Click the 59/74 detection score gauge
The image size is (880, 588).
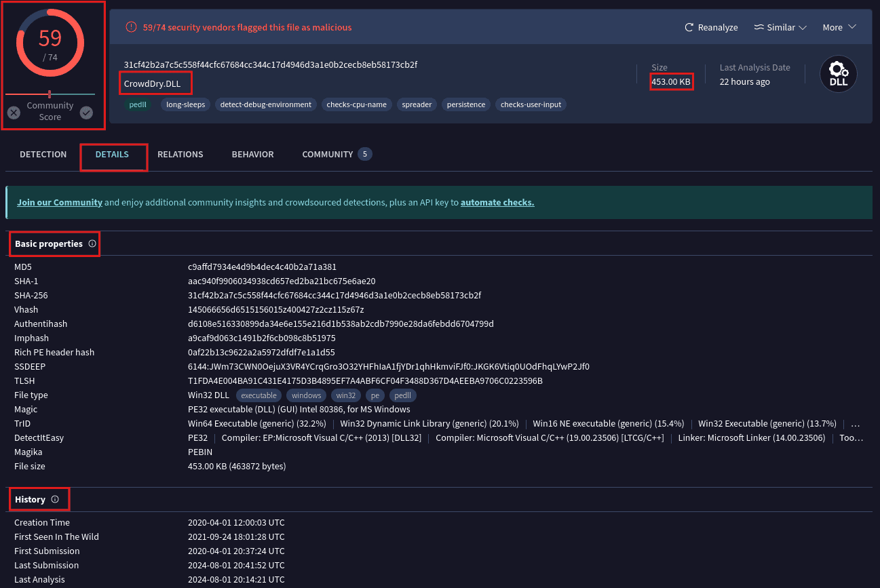tap(50, 43)
